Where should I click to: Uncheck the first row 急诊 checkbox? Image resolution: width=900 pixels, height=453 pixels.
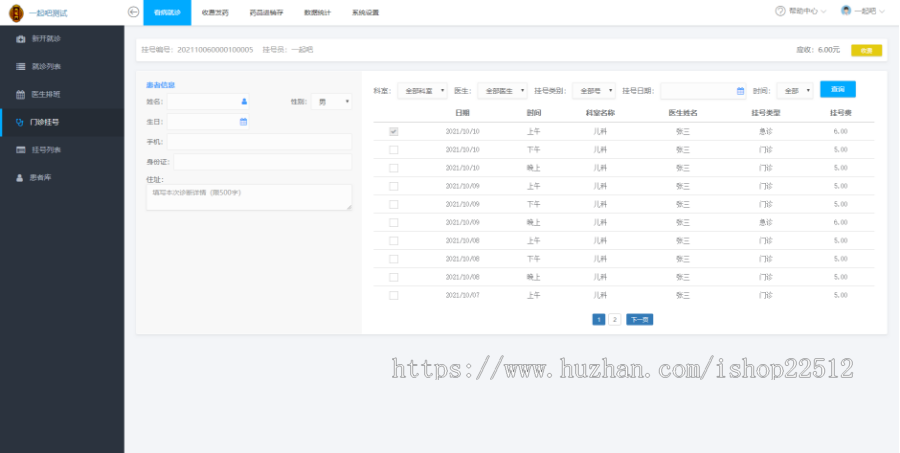click(393, 131)
